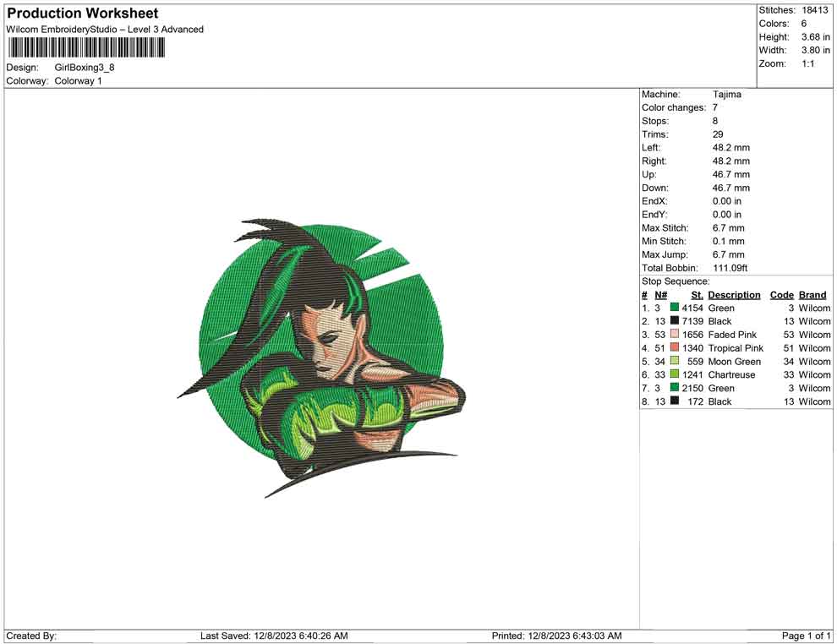Click the Left value '48.2 mm'
Screen dimensions: 837x644
click(x=731, y=148)
